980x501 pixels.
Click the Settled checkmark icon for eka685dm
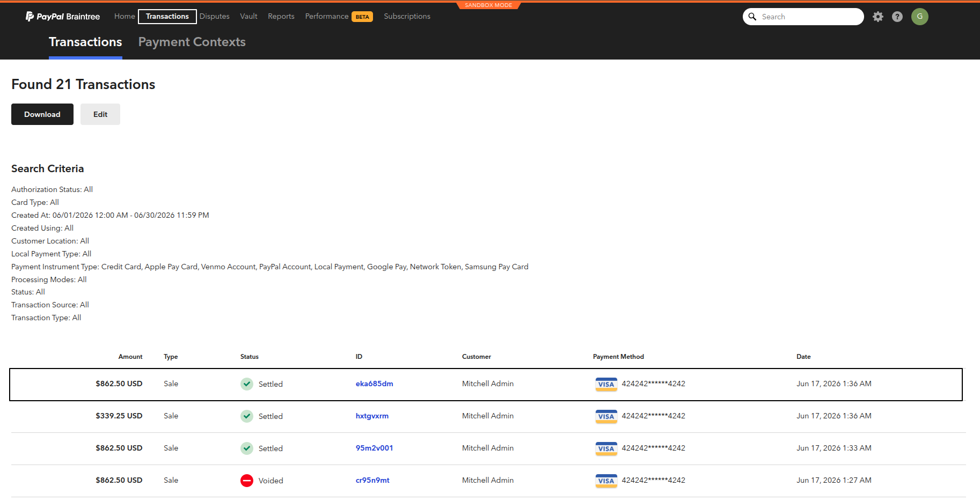click(247, 384)
